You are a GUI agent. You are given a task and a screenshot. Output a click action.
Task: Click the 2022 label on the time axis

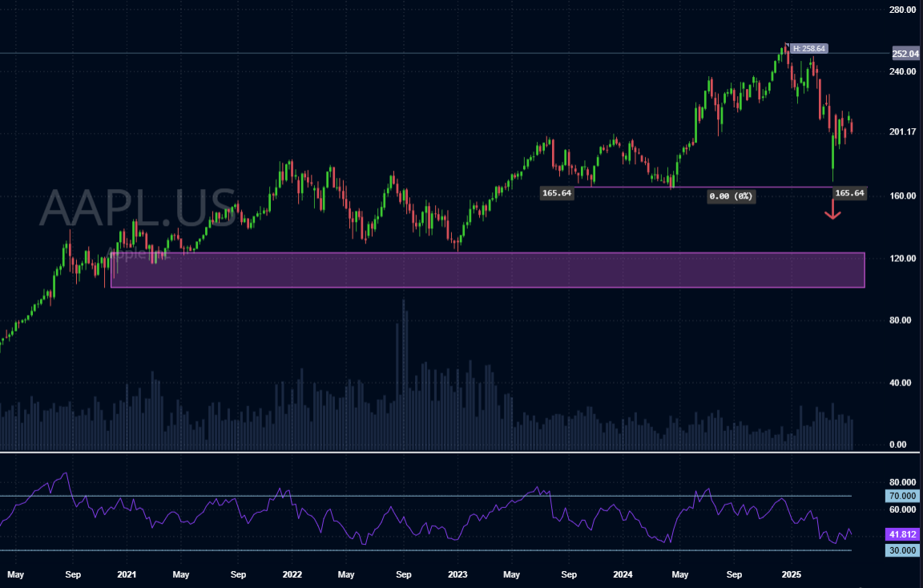pos(292,574)
